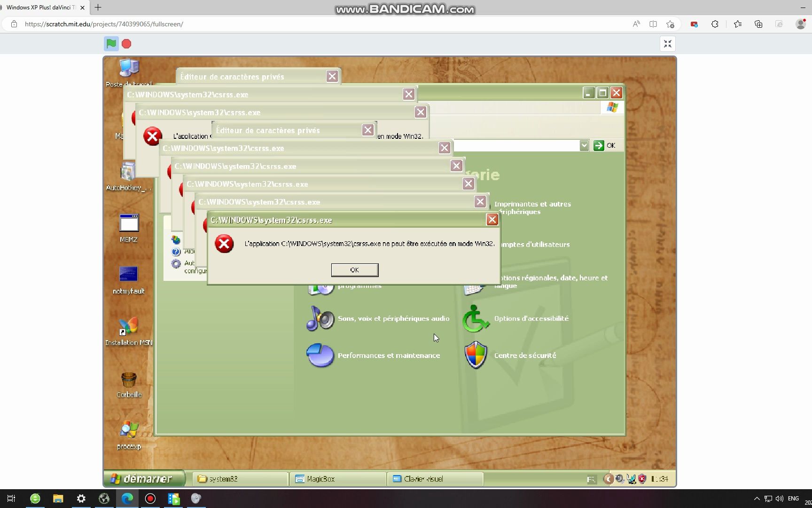Click the host volume speaker tray icon
Viewport: 812px width, 508px height.
[x=780, y=499]
